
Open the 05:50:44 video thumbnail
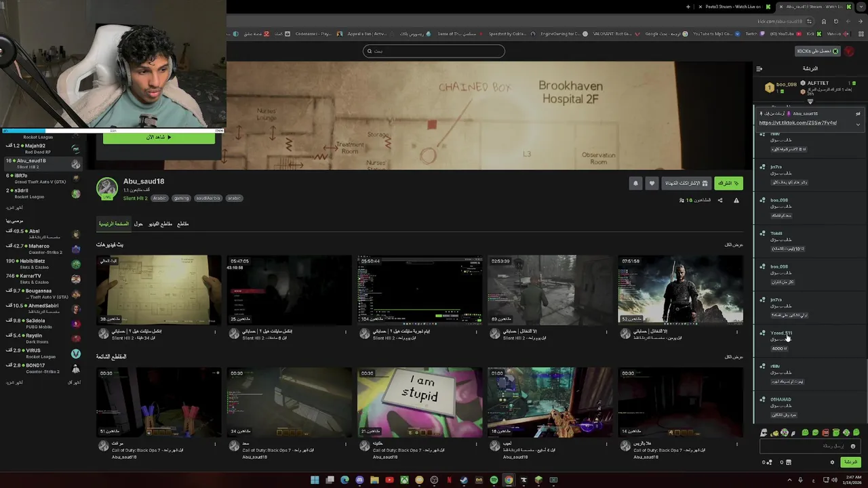pyautogui.click(x=420, y=290)
